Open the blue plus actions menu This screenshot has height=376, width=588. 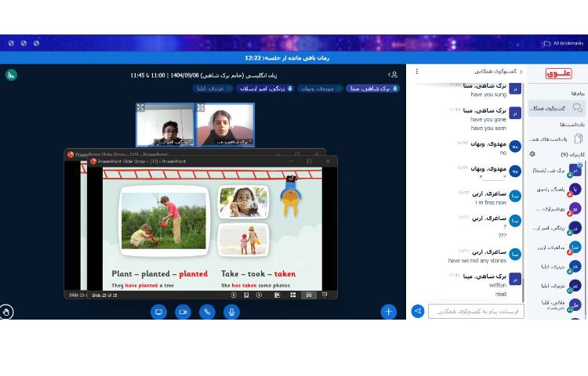388,312
